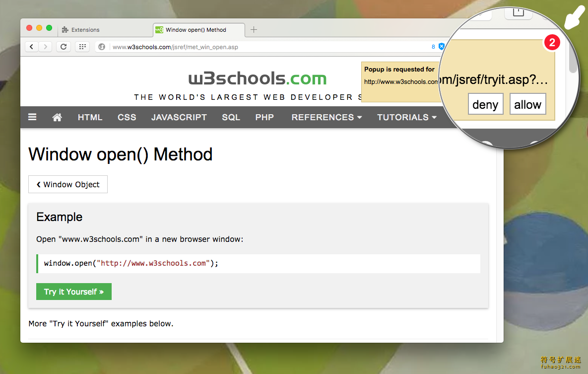The image size is (588, 374).
Task: Open the hamburger menu in w3schools navbar
Action: [x=32, y=117]
